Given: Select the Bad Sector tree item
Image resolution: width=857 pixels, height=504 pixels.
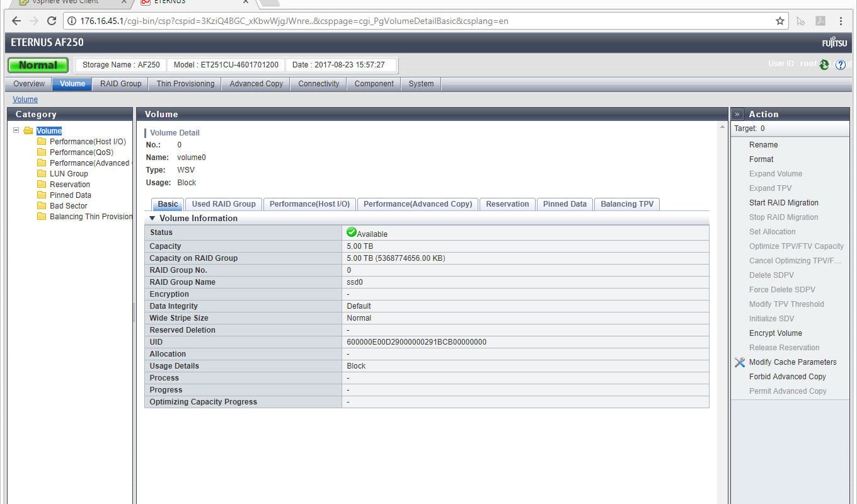Looking at the screenshot, I should tap(69, 206).
